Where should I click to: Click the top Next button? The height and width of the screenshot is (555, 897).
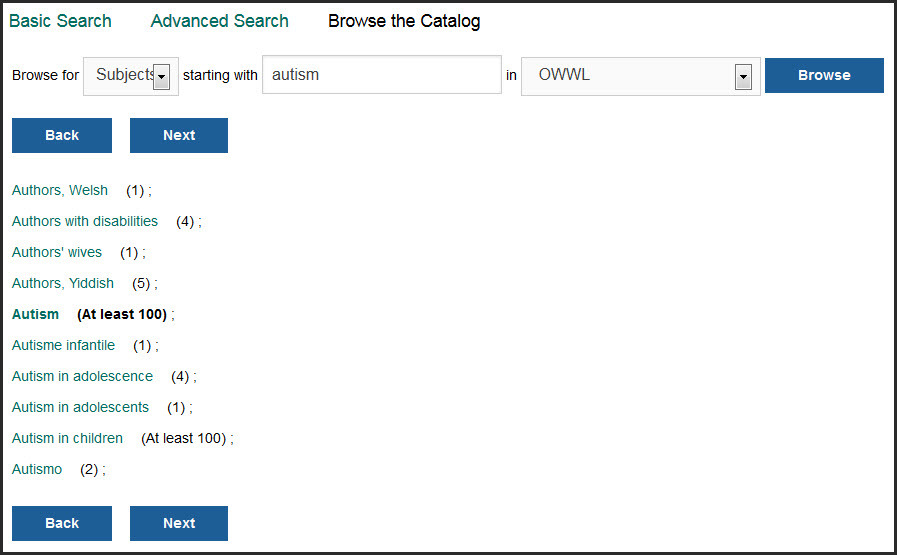coord(178,135)
